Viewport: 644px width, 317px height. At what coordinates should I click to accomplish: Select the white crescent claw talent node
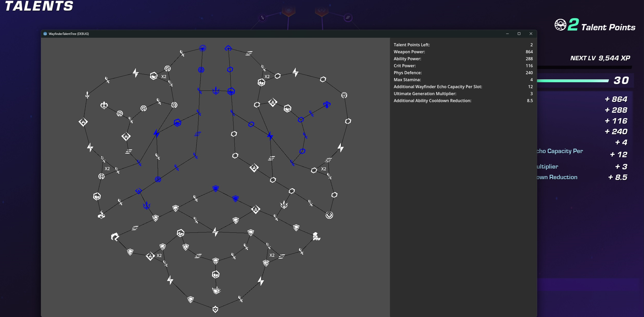point(115,237)
